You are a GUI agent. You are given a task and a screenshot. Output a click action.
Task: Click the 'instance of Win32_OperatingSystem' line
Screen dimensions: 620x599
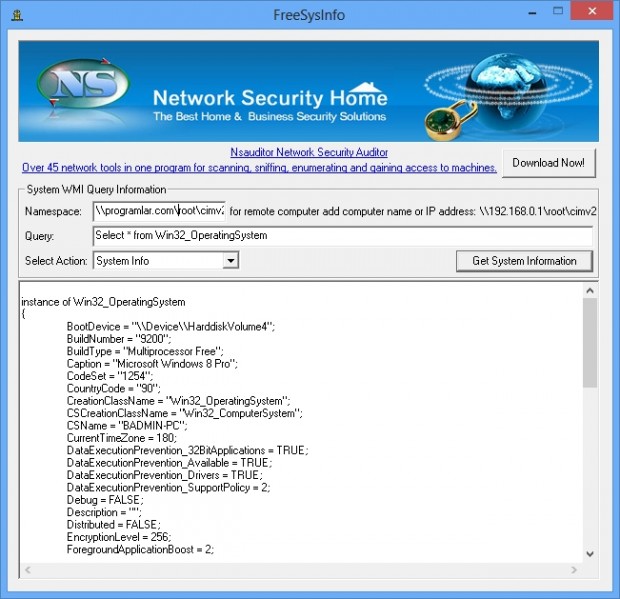103,302
